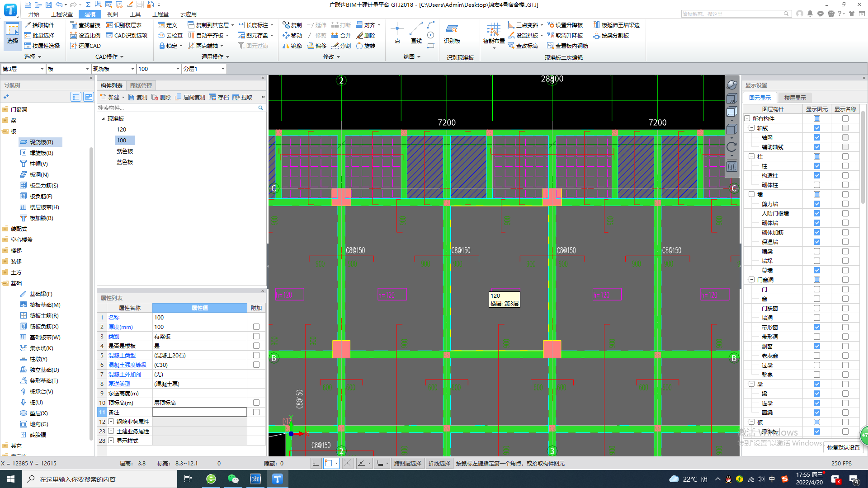Toggle 显示图元 checkbox for 连梁
This screenshot has height=488, width=868.
[x=816, y=403]
